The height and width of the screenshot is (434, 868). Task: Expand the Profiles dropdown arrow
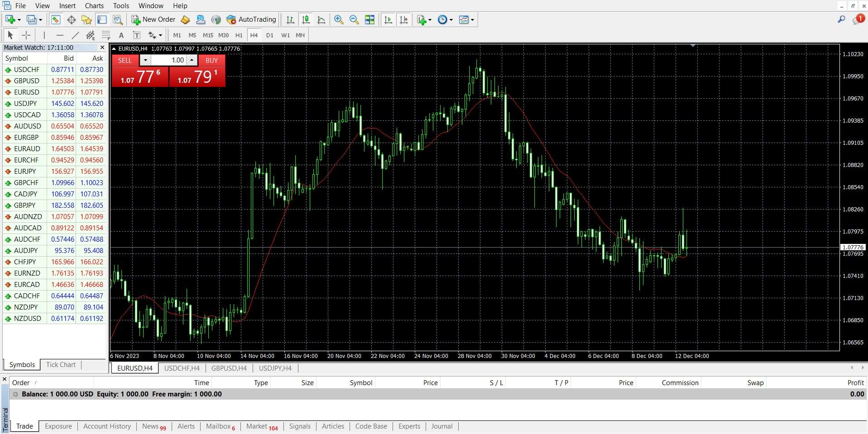tap(40, 20)
